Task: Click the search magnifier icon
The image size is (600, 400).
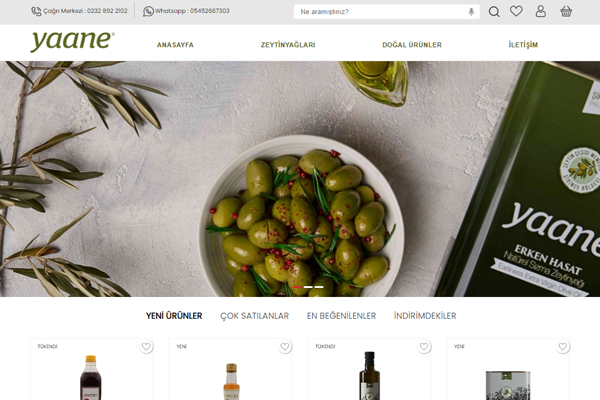Action: (x=494, y=12)
